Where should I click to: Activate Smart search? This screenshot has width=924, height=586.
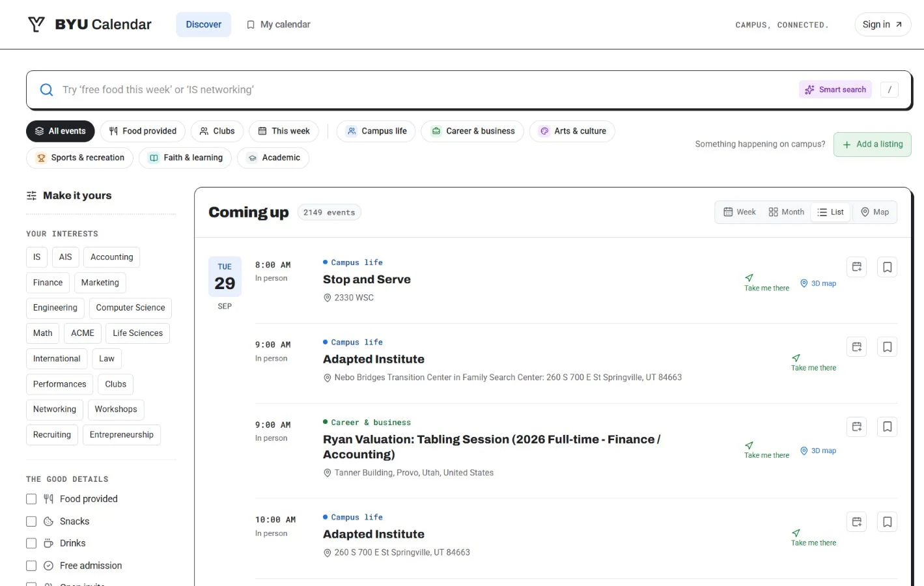[835, 90]
